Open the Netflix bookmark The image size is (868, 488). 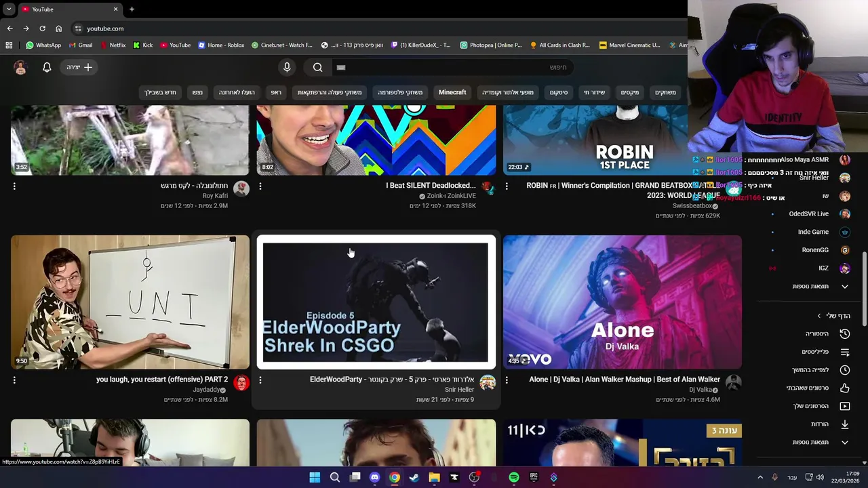113,45
